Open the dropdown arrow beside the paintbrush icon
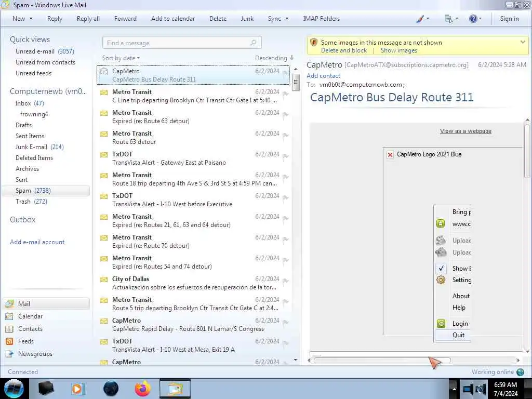Image resolution: width=532 pixels, height=399 pixels. tap(428, 19)
